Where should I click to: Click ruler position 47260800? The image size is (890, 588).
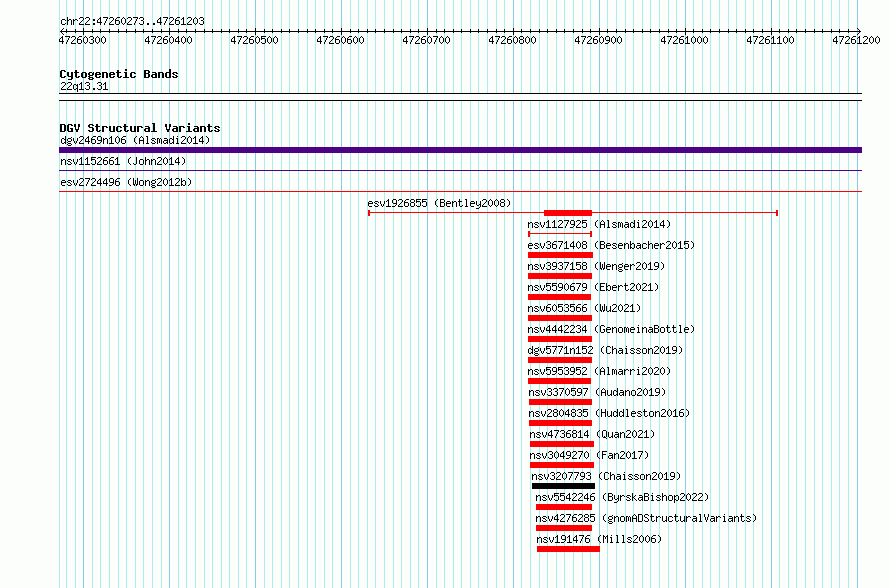pos(513,40)
